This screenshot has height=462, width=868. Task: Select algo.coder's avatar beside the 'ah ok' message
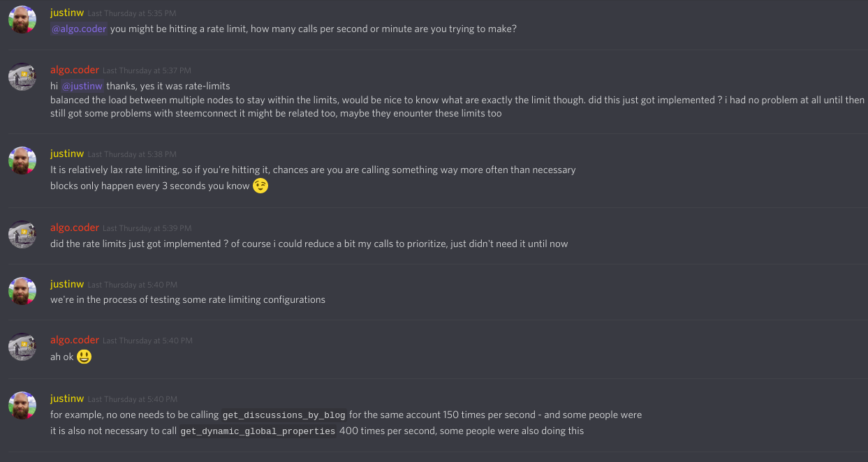[22, 347]
